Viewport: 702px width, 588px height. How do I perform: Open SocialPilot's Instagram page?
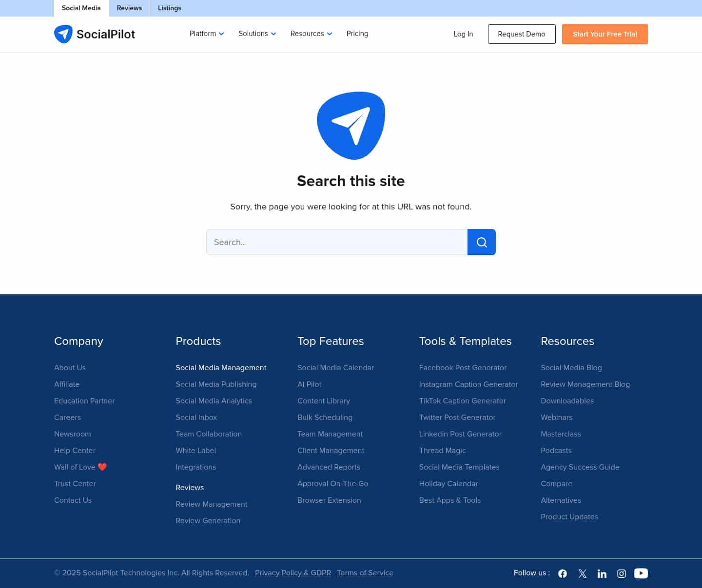point(621,573)
